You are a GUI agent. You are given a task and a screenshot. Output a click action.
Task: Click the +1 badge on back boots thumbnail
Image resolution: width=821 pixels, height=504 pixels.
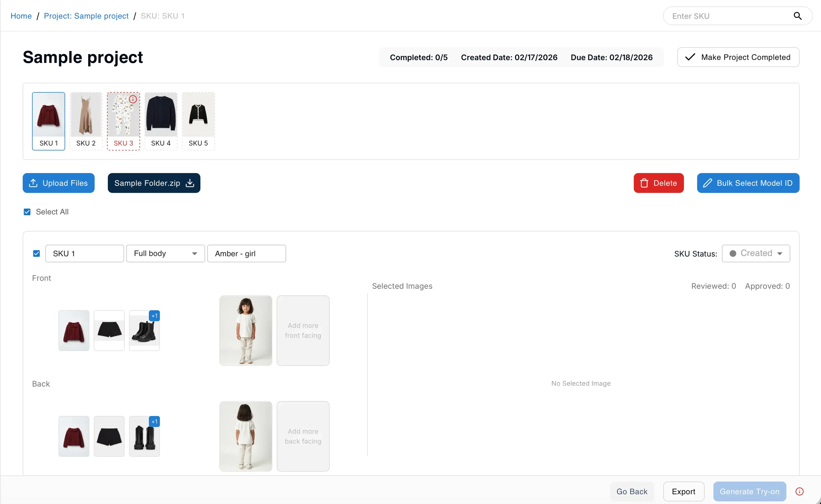pos(154,421)
